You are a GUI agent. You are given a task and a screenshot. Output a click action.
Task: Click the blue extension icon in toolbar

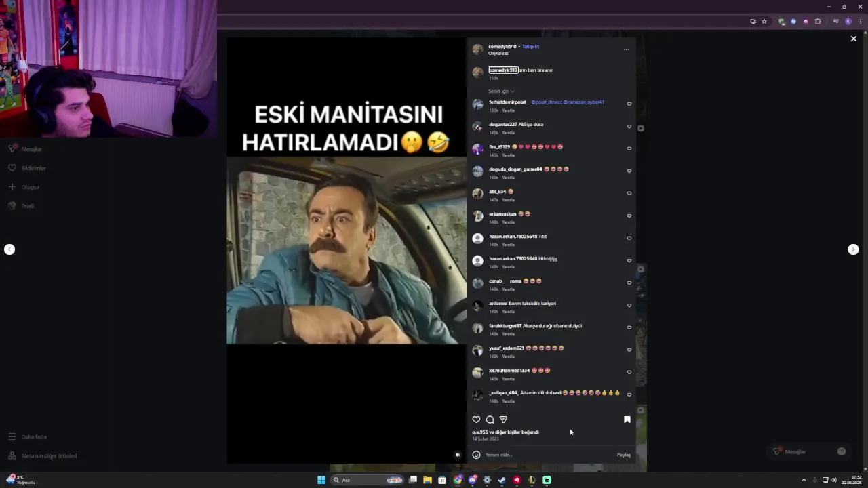[793, 21]
